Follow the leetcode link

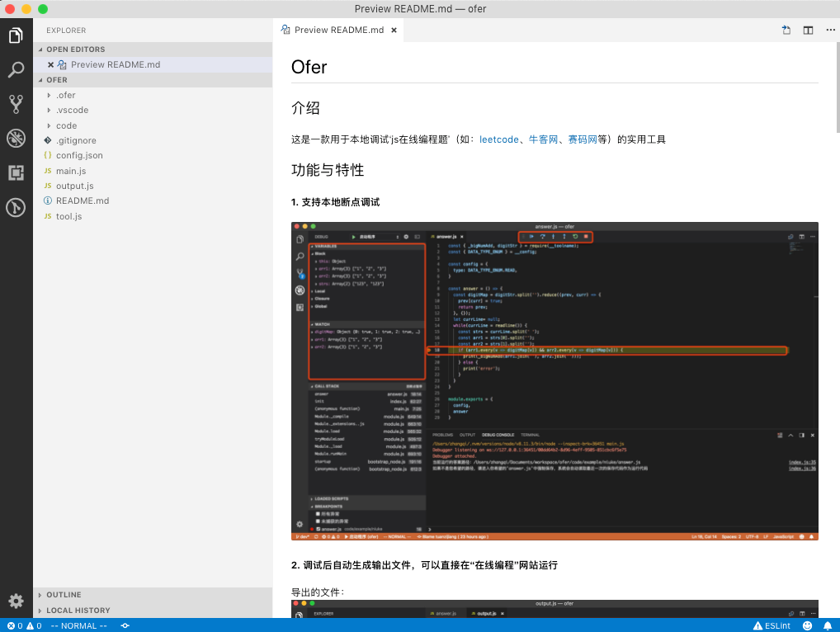point(498,139)
